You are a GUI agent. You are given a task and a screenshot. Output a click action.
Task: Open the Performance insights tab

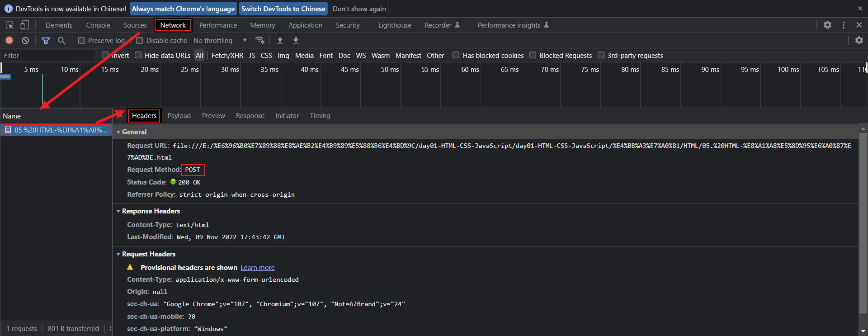click(x=513, y=25)
